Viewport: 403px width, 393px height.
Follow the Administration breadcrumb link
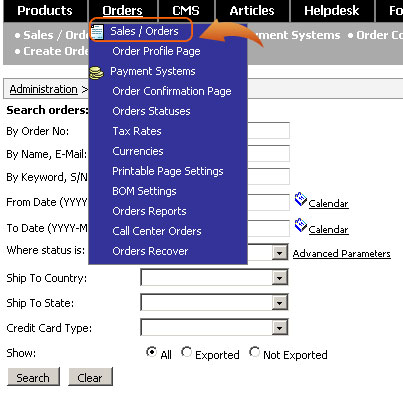point(44,89)
